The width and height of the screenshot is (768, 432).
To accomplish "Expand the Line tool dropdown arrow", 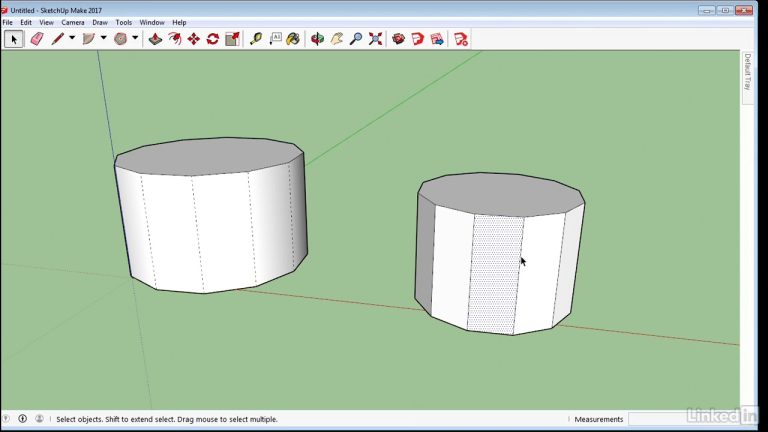I will (72, 39).
